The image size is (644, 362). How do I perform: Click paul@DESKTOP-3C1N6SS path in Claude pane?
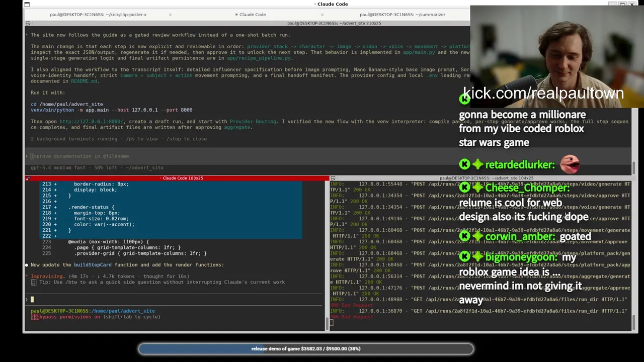(93, 311)
